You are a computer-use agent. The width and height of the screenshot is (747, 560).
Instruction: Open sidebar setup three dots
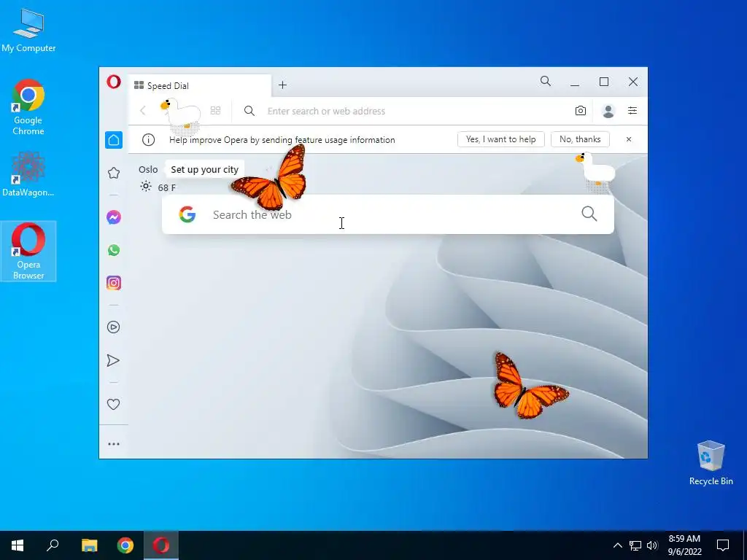pyautogui.click(x=113, y=444)
